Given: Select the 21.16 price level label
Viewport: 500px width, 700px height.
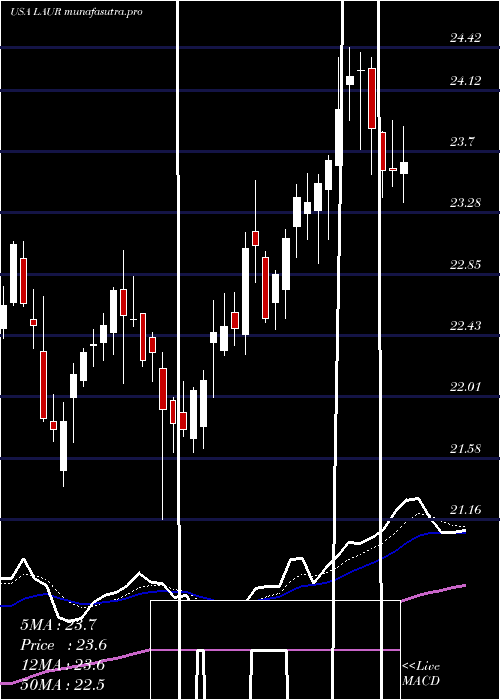Looking at the screenshot, I should 466,509.
